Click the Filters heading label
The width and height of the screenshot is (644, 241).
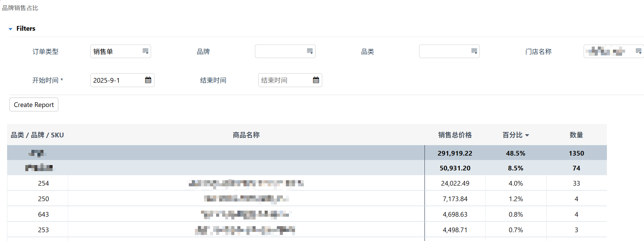(26, 28)
